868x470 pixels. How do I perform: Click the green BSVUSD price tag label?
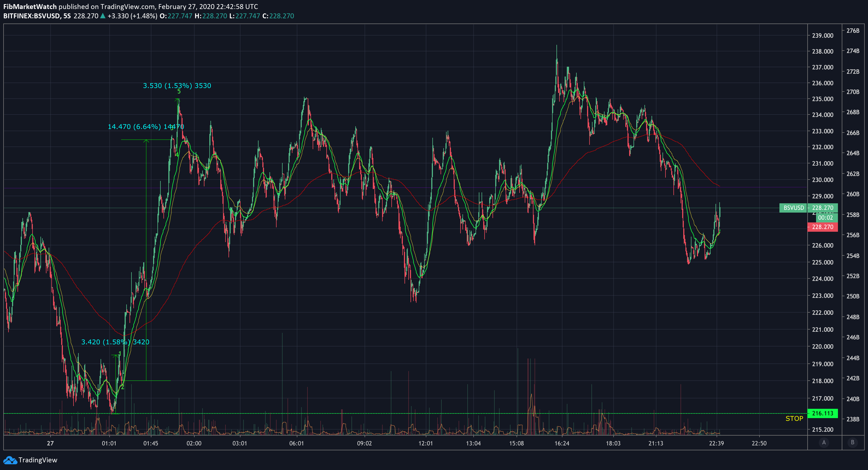click(x=794, y=208)
